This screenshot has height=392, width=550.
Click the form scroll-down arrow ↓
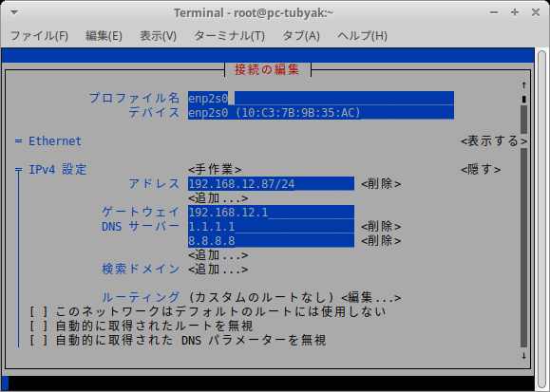(524, 356)
